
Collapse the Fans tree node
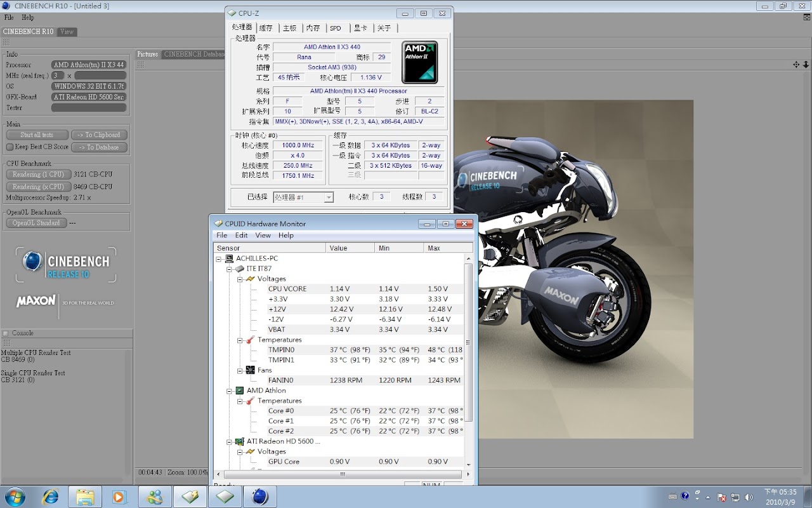[240, 370]
